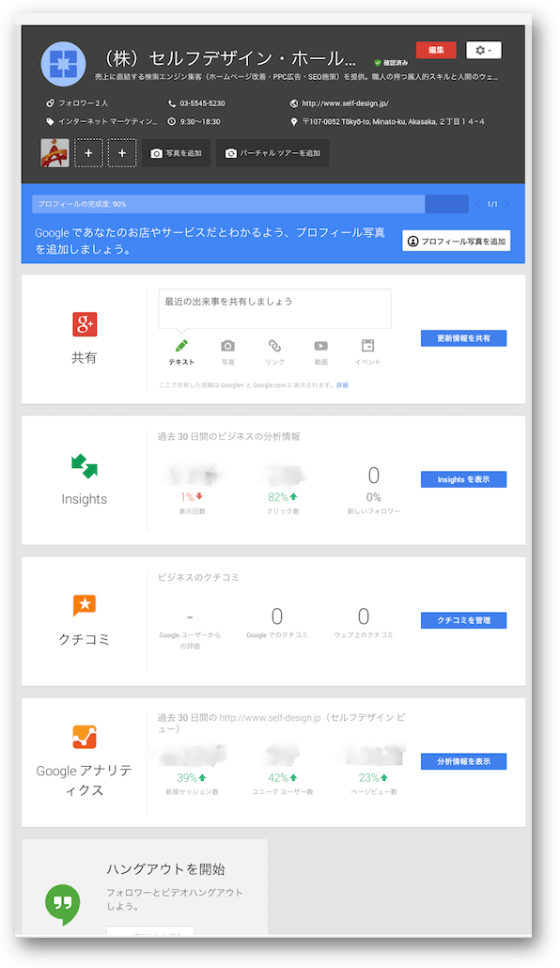This screenshot has height=968, width=560.
Task: Click the Insights を表示 button
Action: click(463, 479)
